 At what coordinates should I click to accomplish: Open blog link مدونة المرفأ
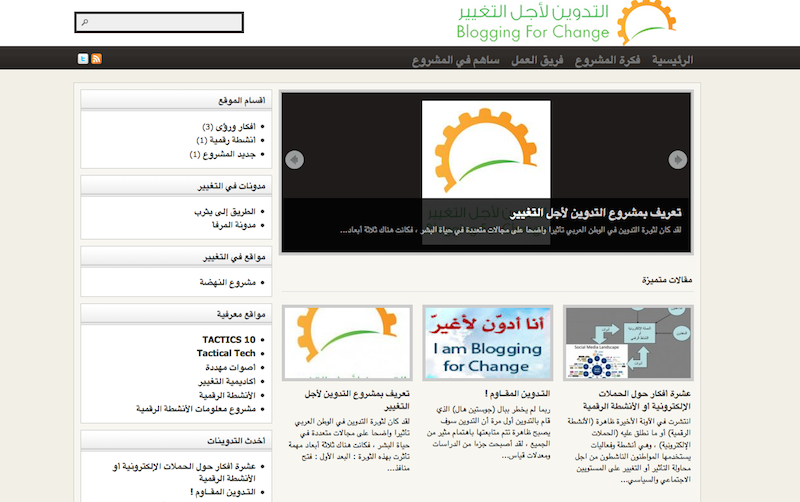coord(234,225)
